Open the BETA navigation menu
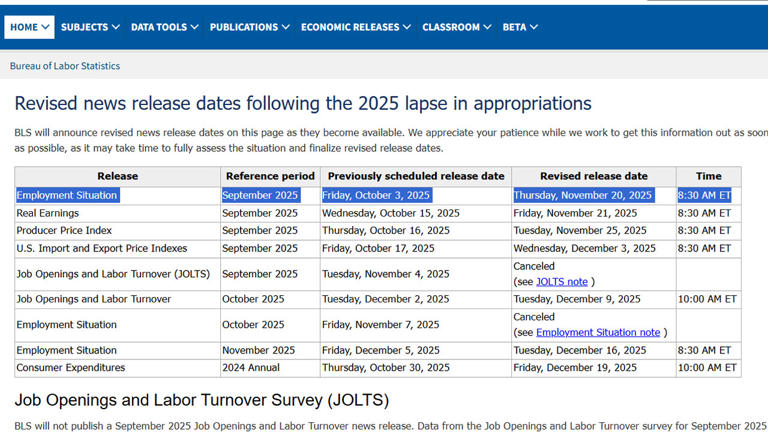The image size is (768, 432). 520,27
